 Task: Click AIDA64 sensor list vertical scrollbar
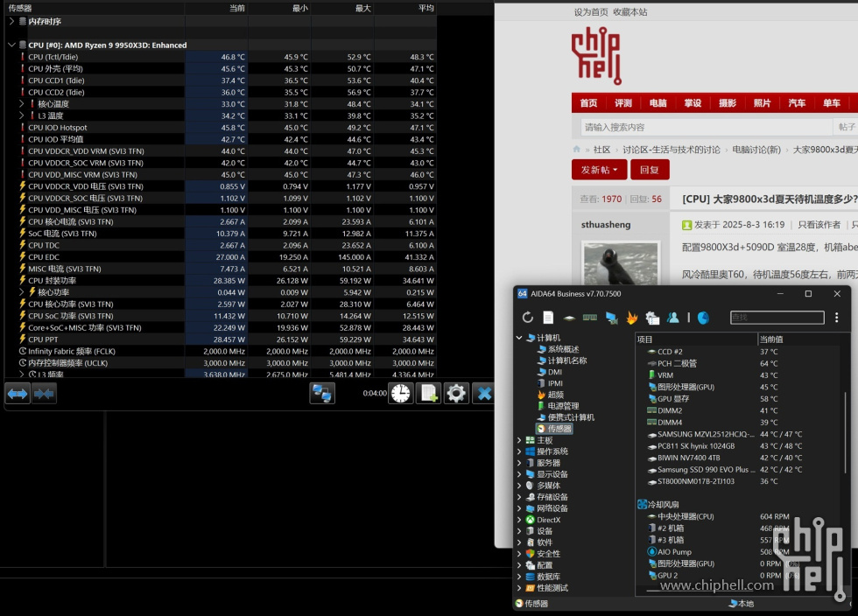846,432
